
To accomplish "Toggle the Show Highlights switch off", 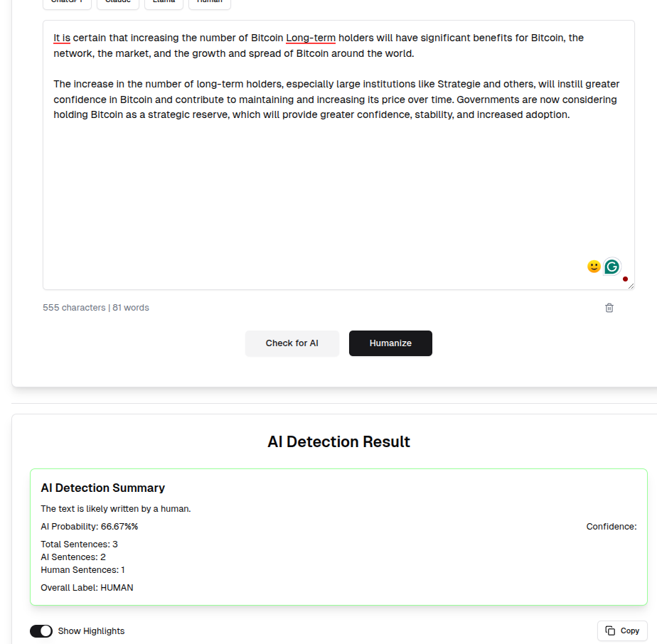I will click(41, 631).
